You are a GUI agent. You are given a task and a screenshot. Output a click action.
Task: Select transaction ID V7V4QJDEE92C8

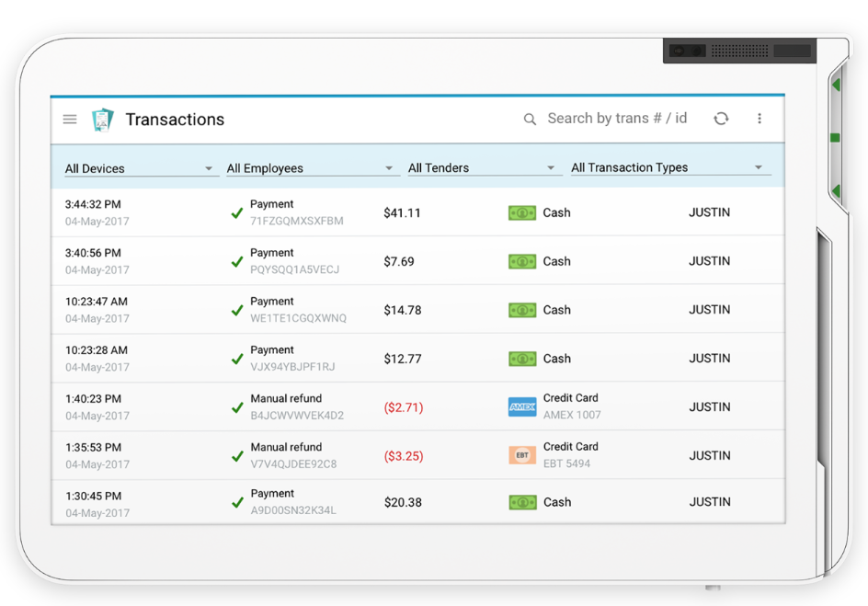click(293, 464)
